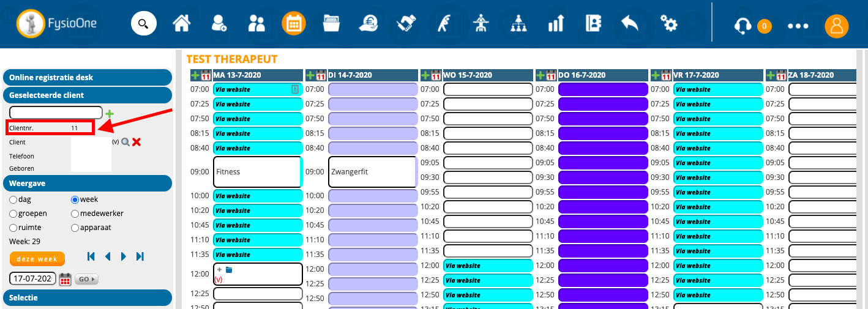Select the 'dag' view radio button
Image resolution: width=868 pixels, height=309 pixels.
pos(13,199)
